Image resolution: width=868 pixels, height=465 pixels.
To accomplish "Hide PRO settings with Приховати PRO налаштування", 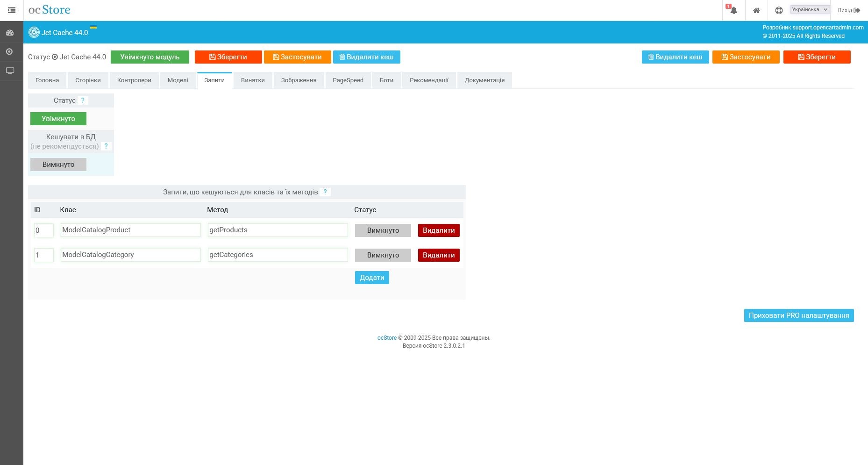I will [x=798, y=315].
